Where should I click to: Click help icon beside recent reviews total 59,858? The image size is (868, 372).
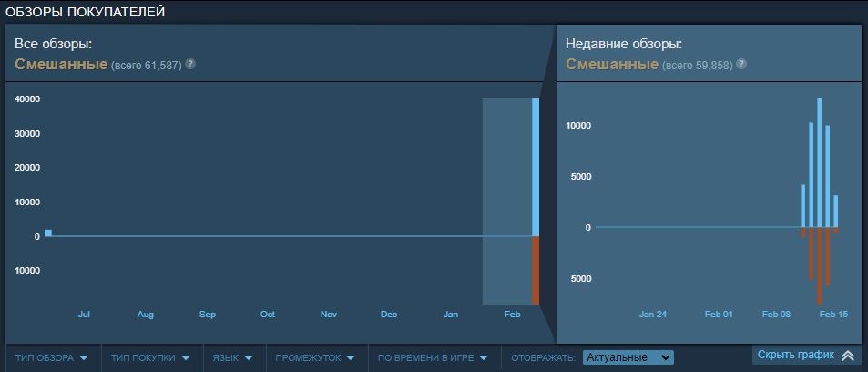[741, 65]
